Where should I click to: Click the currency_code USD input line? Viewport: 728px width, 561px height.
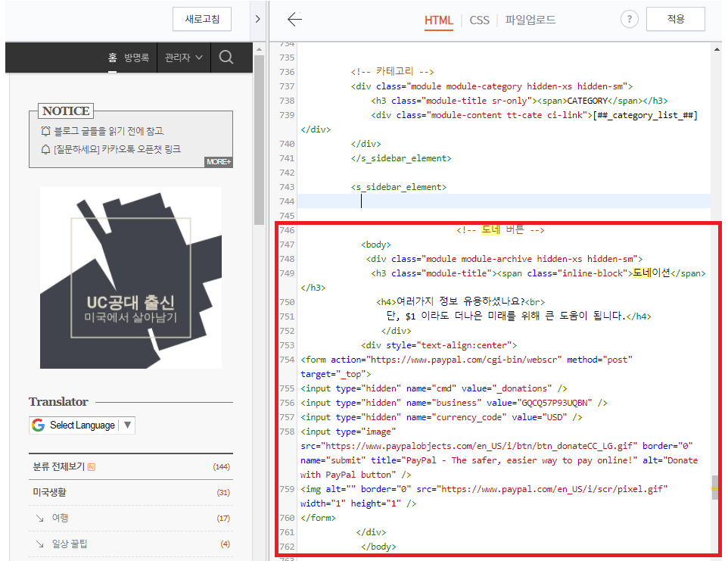click(x=441, y=417)
